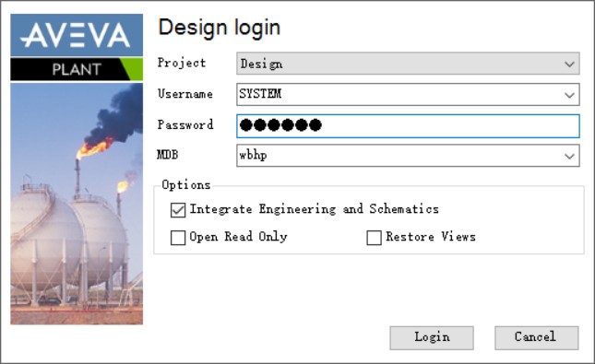The image size is (595, 364).
Task: Click the Cancel button
Action: (536, 337)
